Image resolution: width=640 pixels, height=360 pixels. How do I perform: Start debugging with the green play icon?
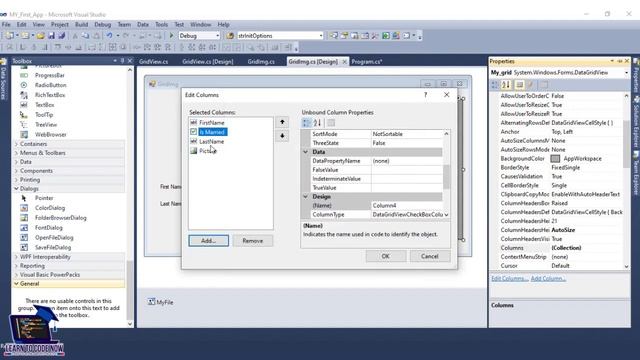point(171,36)
